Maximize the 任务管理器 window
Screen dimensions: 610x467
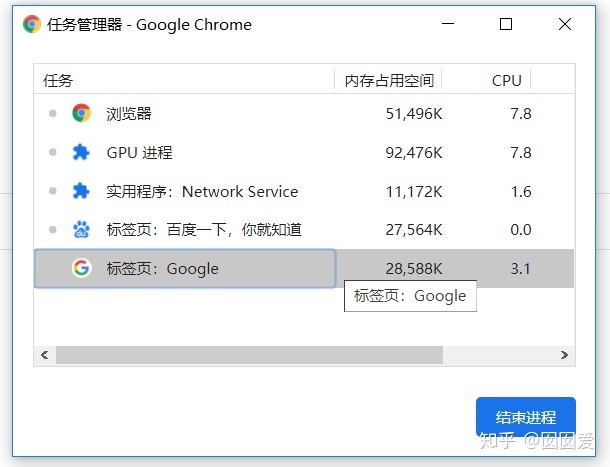click(x=505, y=24)
